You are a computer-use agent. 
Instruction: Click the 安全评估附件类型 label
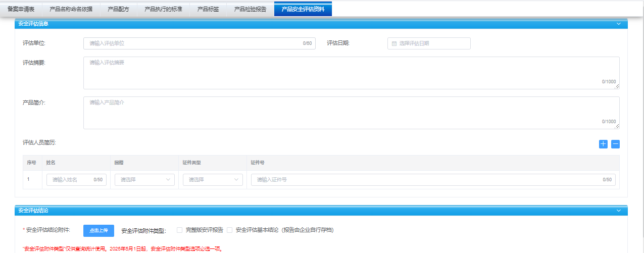point(144,231)
